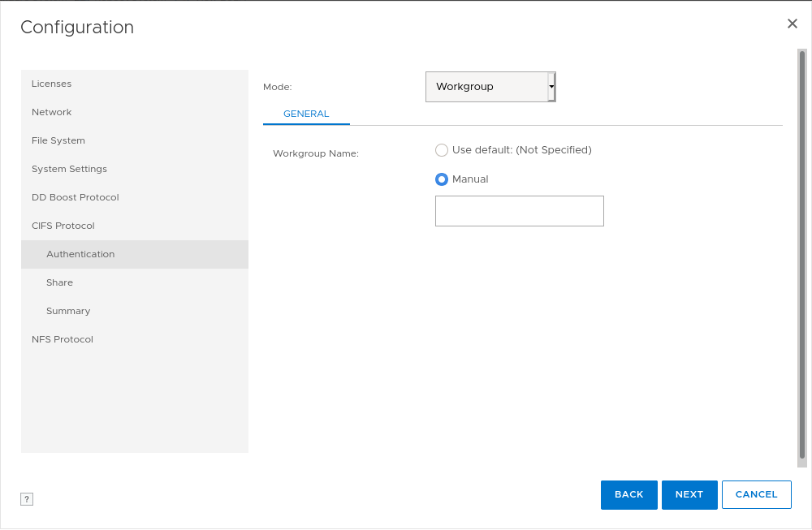Select File System in the sidebar
This screenshot has width=812, height=530.
tap(58, 140)
